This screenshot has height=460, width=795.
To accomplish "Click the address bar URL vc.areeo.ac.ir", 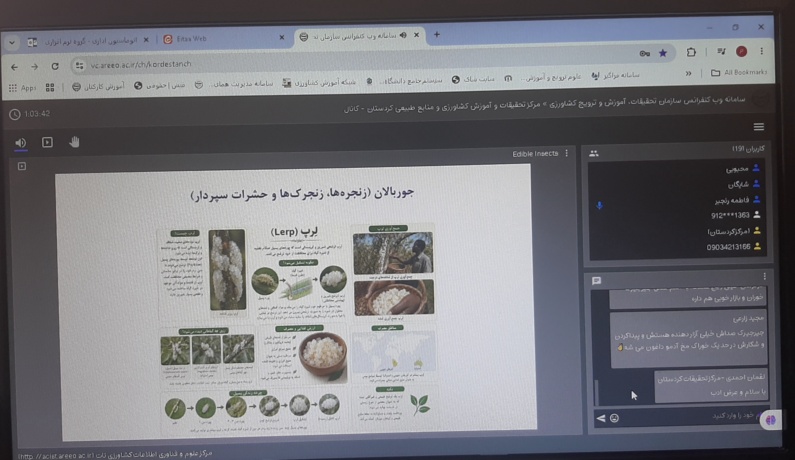I will (141, 64).
